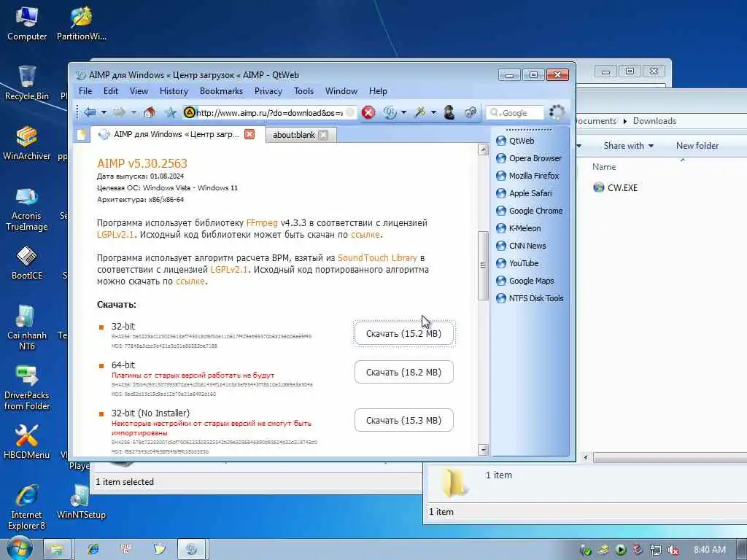Image resolution: width=747 pixels, height=560 pixels.
Task: Open a new tab with the page icon
Action: (x=82, y=135)
